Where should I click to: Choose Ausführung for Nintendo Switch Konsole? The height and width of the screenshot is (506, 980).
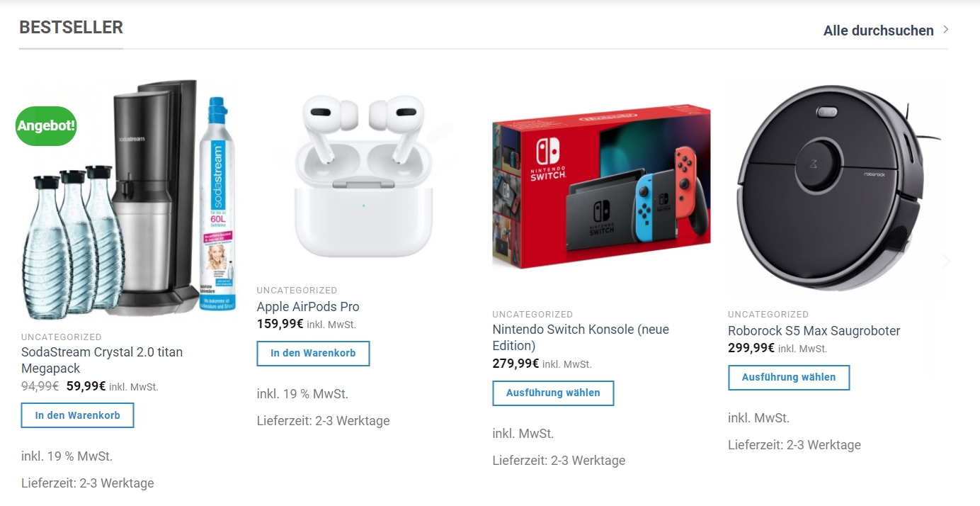553,393
